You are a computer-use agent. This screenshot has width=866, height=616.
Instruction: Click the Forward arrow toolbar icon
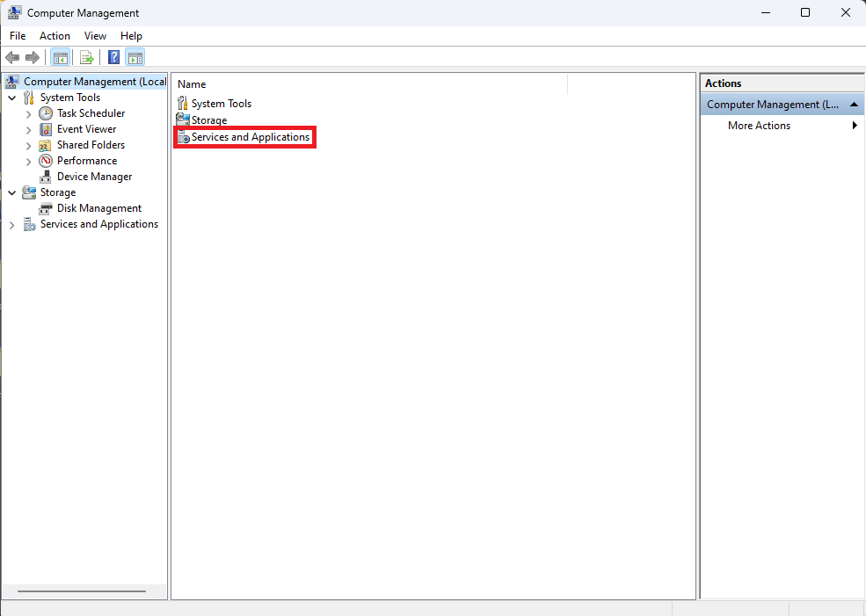pyautogui.click(x=33, y=57)
